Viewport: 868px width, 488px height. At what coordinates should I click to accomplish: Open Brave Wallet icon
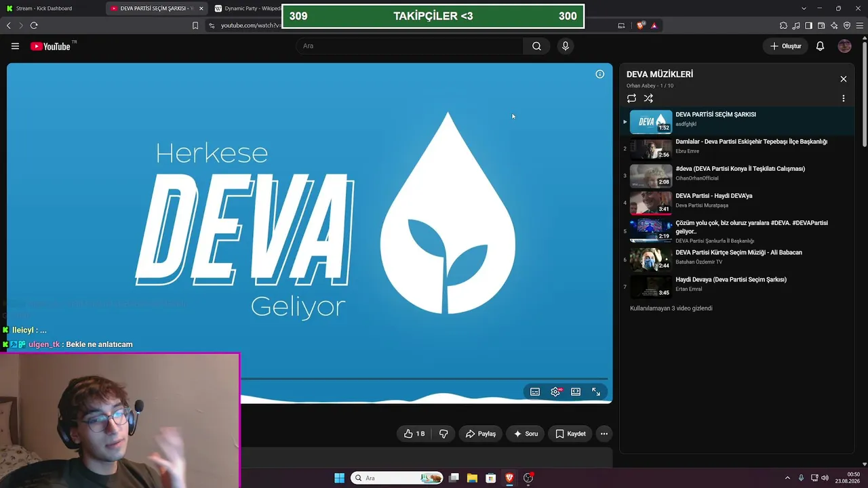(821, 26)
